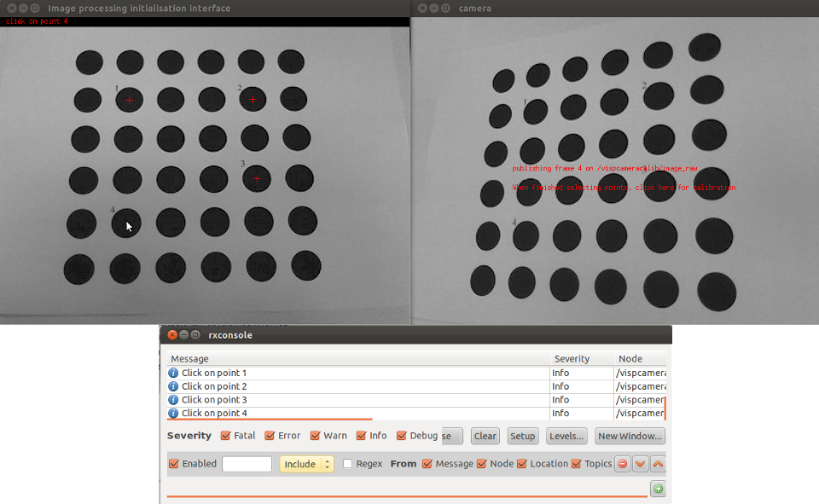Sort by the Message column header
Viewport: 819px width, 504px height.
(x=189, y=359)
